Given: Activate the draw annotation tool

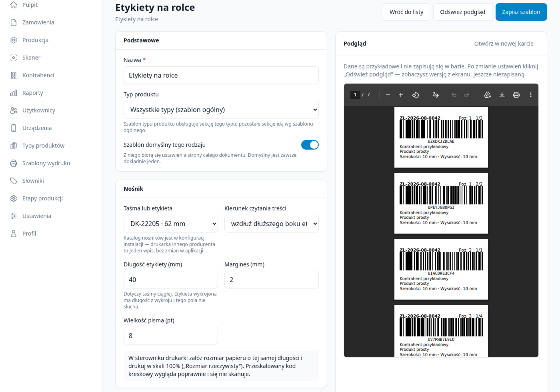Looking at the screenshot, I should 436,95.
